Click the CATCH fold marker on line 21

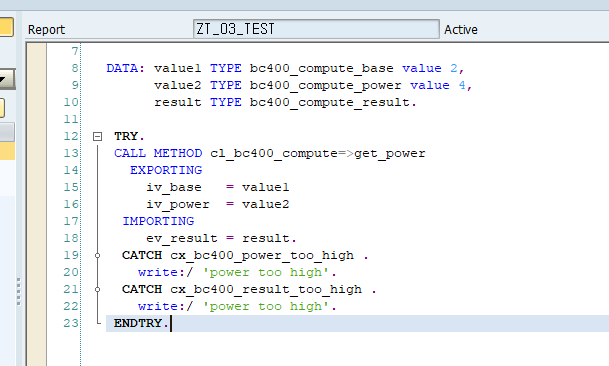[x=97, y=289]
